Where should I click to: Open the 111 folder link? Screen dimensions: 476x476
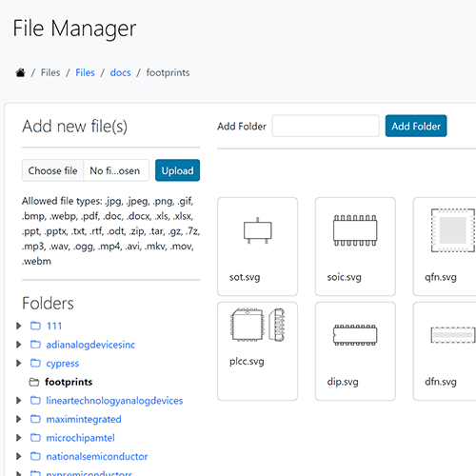[54, 326]
